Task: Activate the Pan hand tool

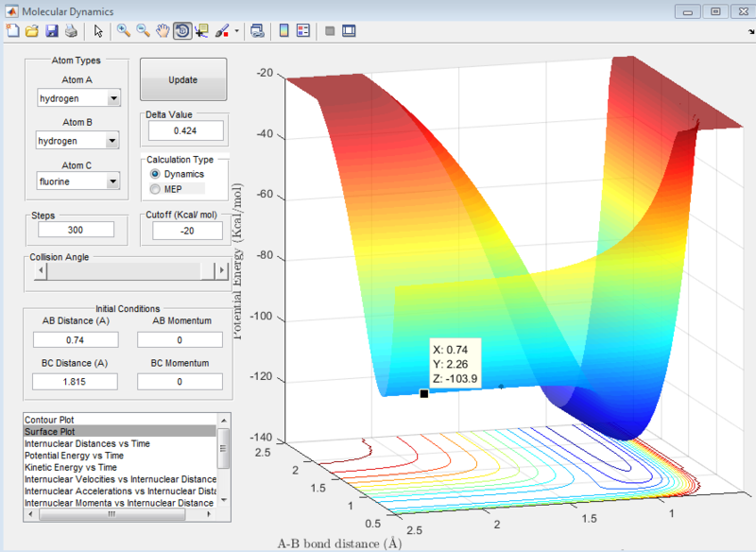Action: click(163, 31)
